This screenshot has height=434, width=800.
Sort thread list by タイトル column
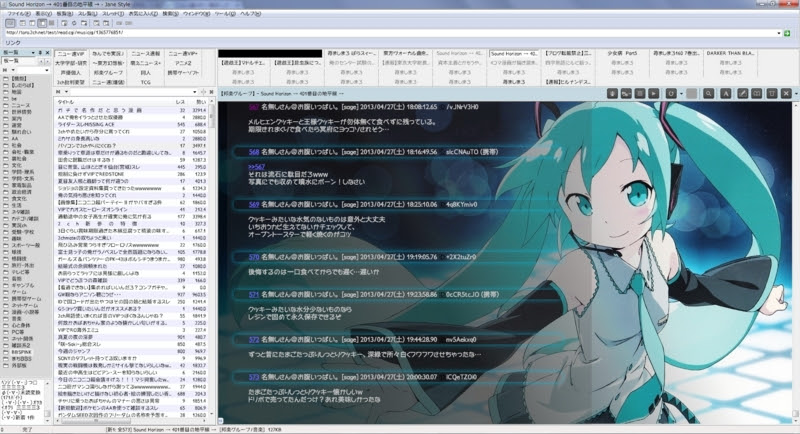[113, 102]
